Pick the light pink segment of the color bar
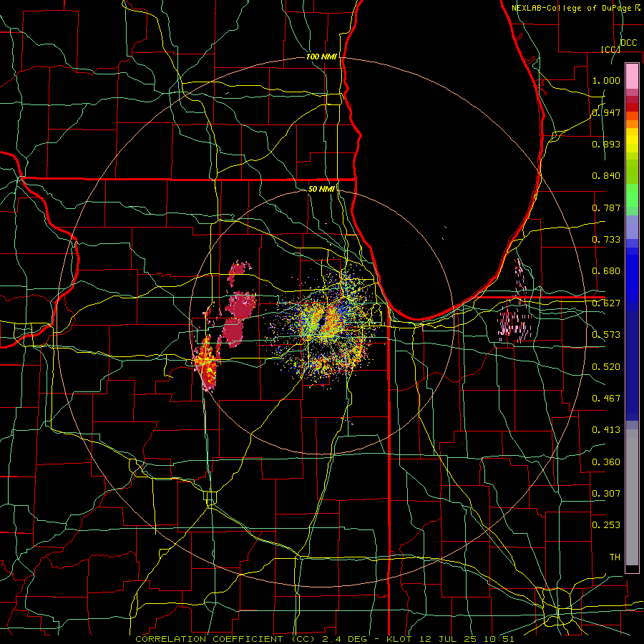Viewport: 644px width, 644px height. (x=632, y=77)
